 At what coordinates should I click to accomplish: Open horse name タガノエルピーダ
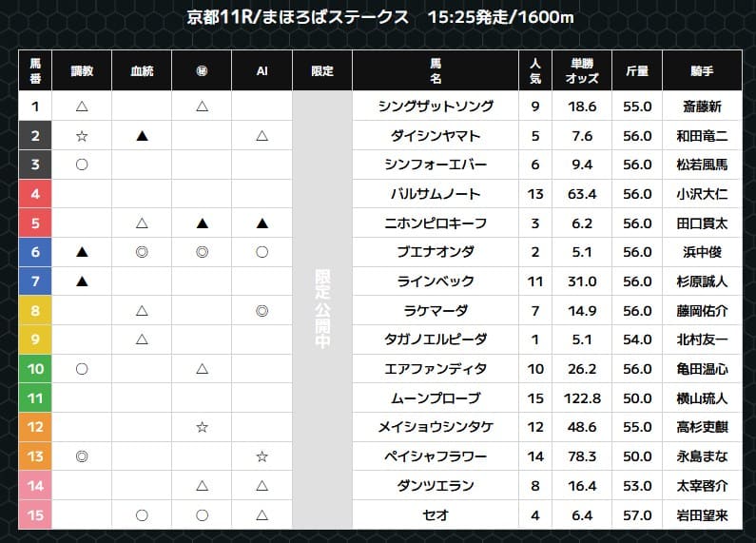(x=436, y=339)
